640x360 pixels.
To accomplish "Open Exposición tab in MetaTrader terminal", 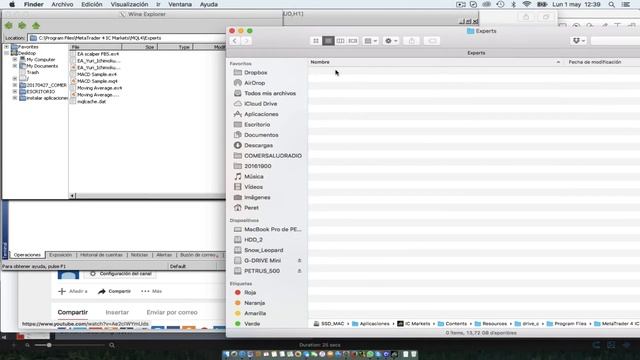I will click(60, 255).
